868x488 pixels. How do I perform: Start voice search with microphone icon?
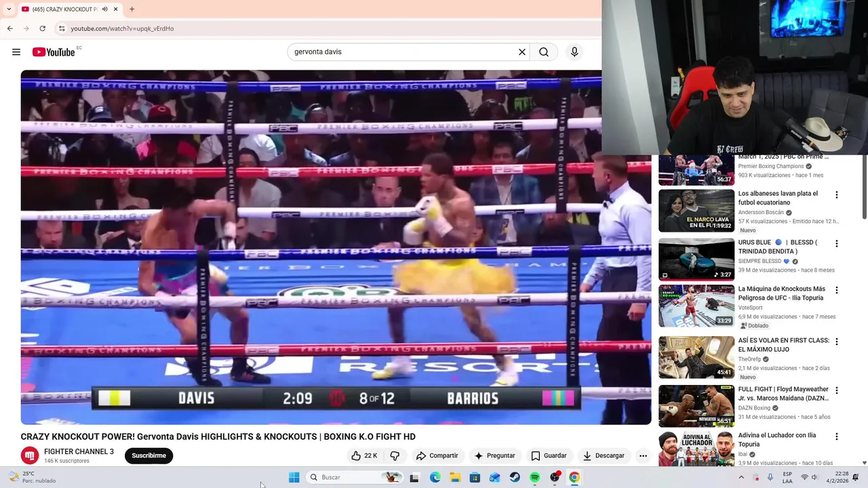coord(574,52)
